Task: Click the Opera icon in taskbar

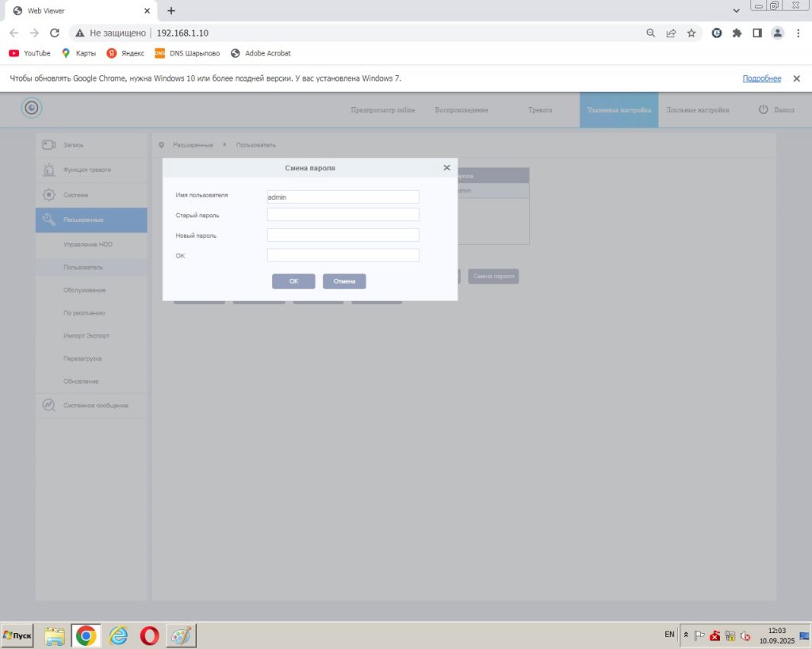Action: click(x=149, y=636)
